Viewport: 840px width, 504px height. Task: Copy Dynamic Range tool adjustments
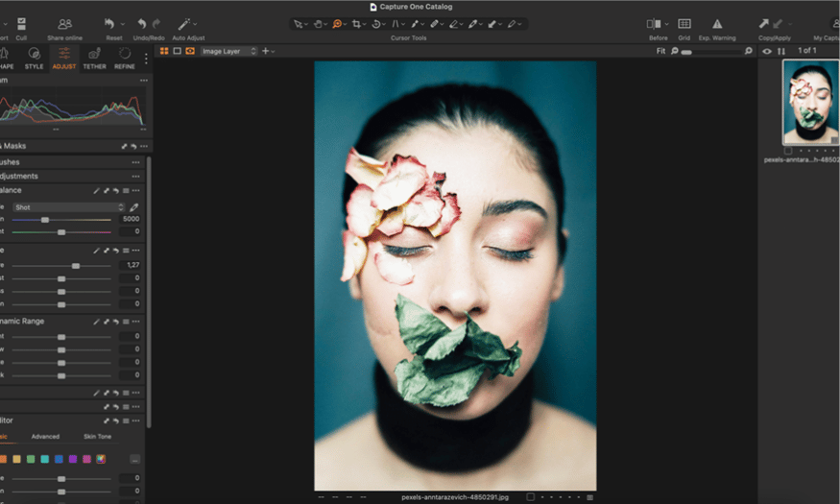click(x=106, y=322)
